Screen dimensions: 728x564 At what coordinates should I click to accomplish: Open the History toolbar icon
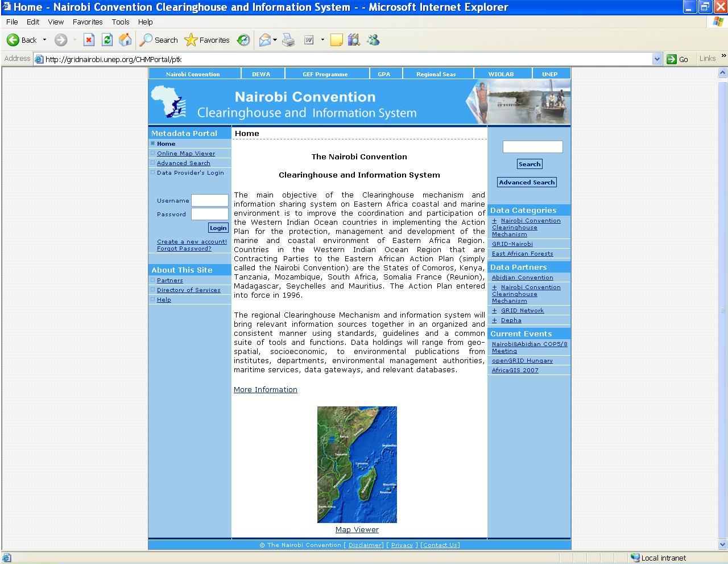243,40
